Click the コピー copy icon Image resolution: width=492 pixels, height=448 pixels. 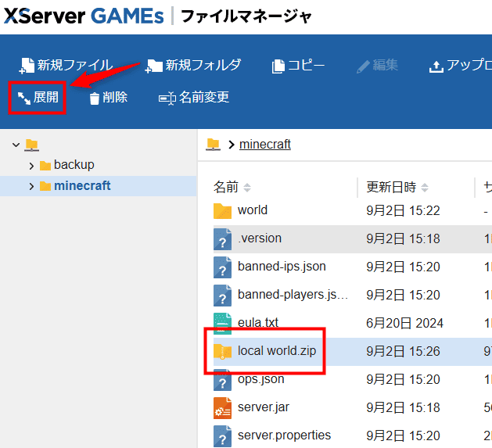click(x=278, y=66)
